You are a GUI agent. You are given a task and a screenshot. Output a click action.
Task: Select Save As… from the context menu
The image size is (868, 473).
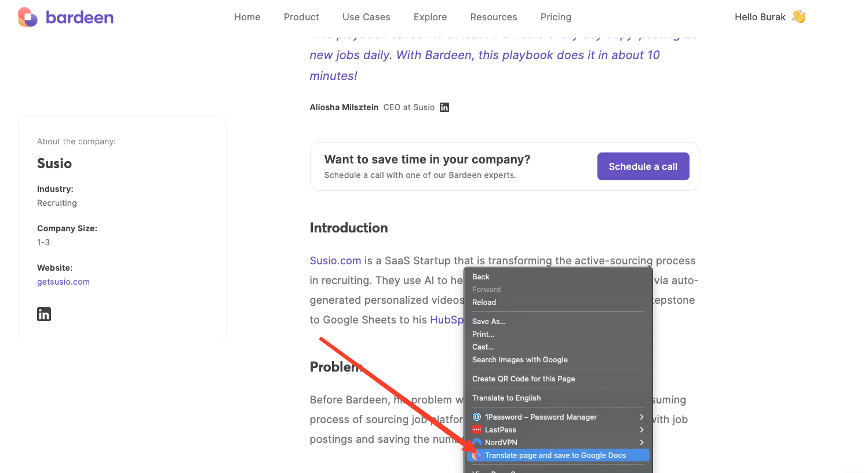point(558,321)
